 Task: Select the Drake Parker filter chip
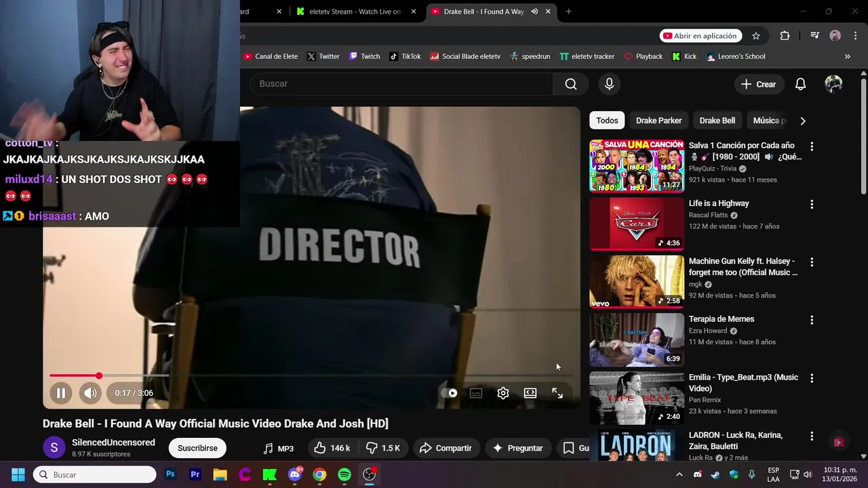(658, 121)
